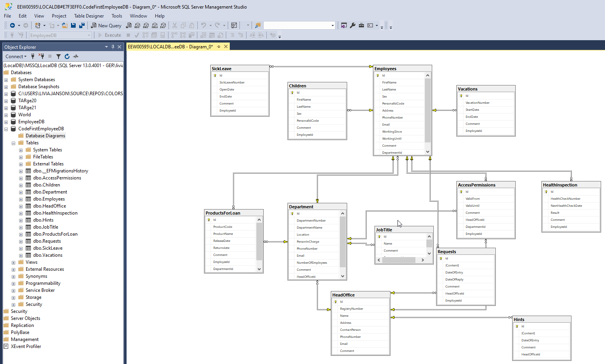Click the Undo arrow icon
The width and height of the screenshot is (605, 364).
(203, 25)
